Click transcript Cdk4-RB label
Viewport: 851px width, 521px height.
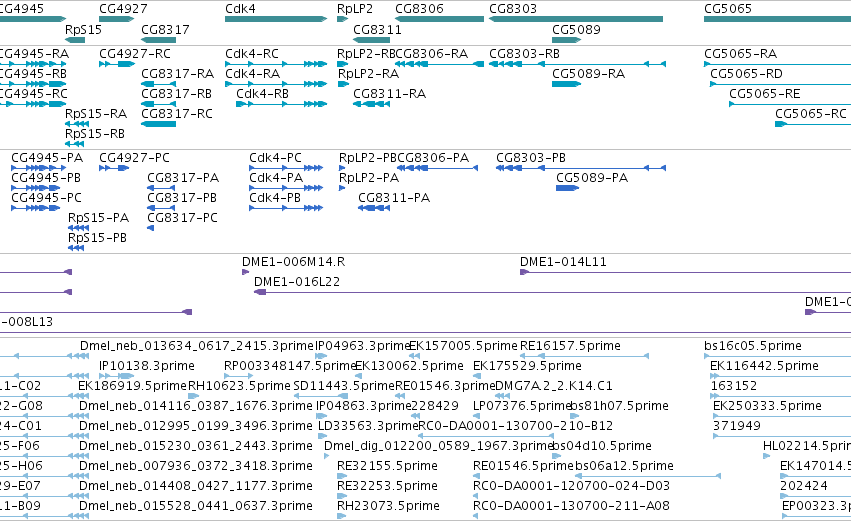pos(262,94)
